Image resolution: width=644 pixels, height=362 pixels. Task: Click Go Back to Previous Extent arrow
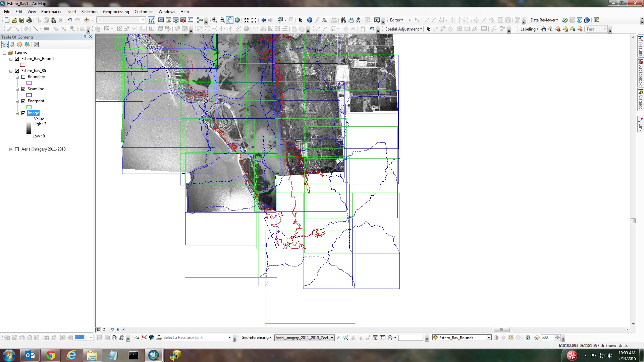(x=264, y=20)
